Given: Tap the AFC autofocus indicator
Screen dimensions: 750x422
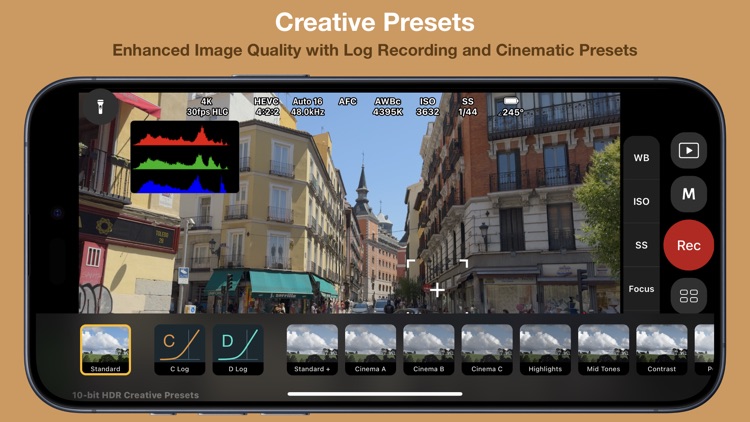Looking at the screenshot, I should pyautogui.click(x=347, y=101).
